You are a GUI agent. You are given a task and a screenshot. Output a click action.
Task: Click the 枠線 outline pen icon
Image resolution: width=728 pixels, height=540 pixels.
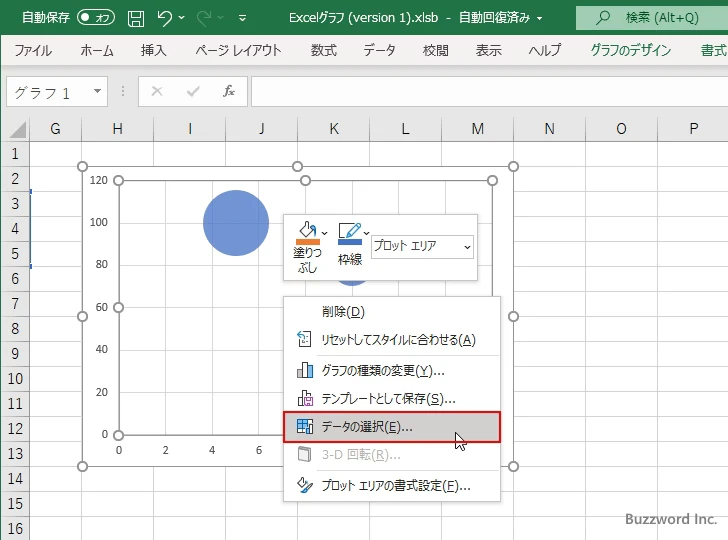click(x=350, y=233)
